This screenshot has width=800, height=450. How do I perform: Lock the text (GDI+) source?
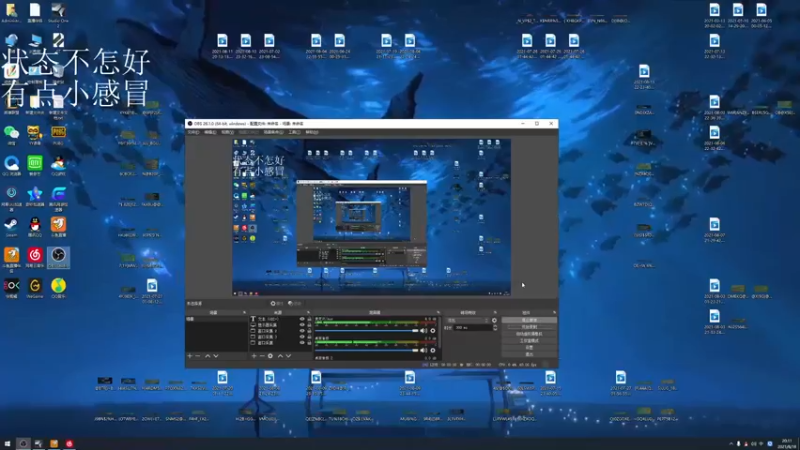tap(309, 319)
